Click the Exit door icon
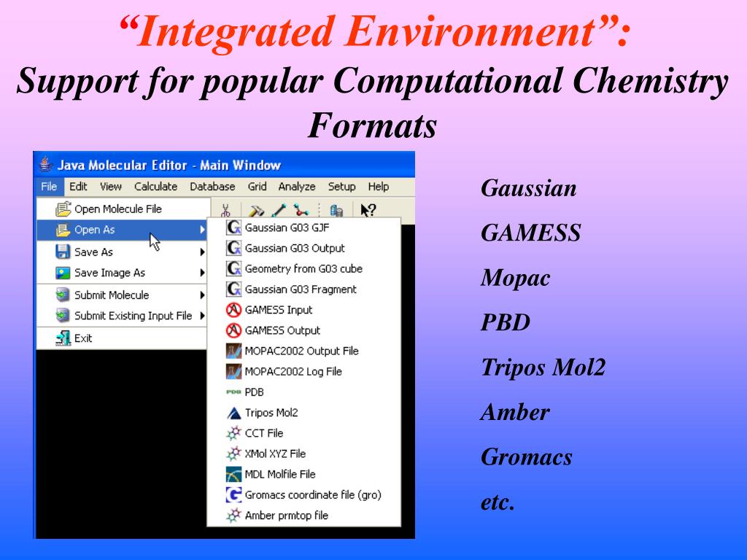 pyautogui.click(x=63, y=338)
